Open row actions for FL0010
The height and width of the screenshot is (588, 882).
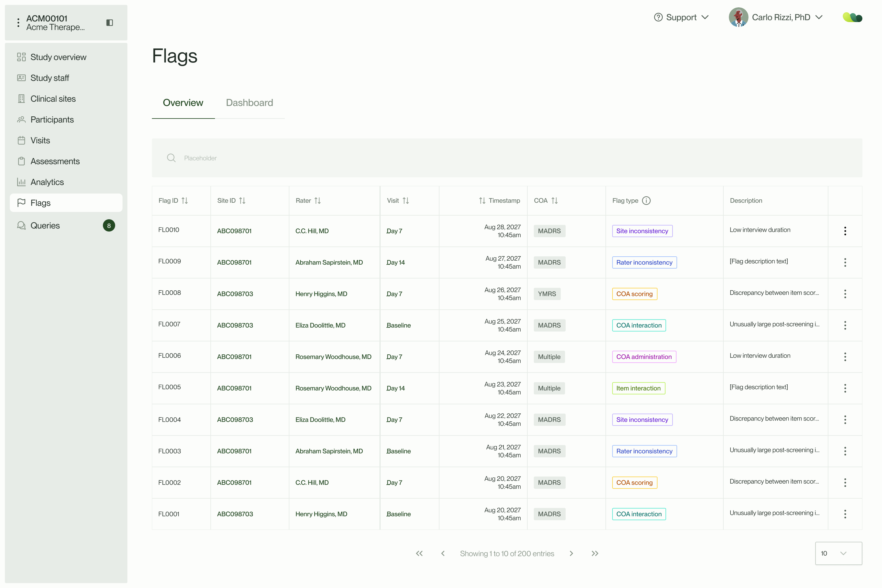tap(845, 231)
